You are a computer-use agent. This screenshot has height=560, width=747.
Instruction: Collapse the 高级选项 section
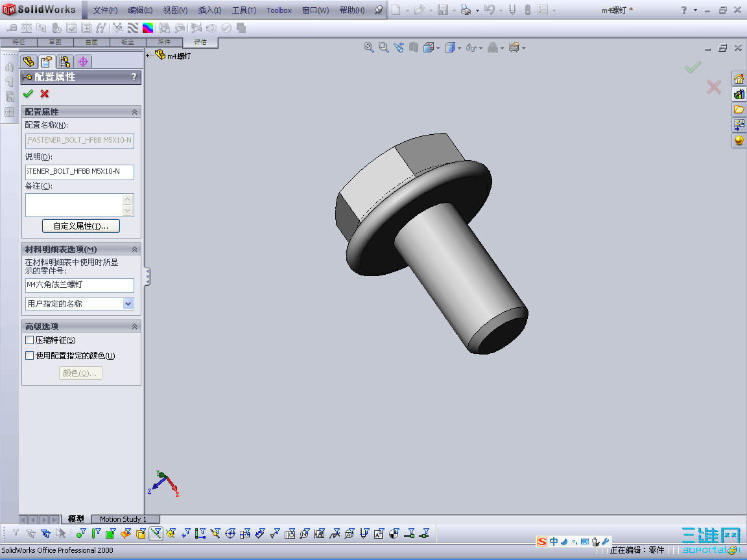pos(134,327)
